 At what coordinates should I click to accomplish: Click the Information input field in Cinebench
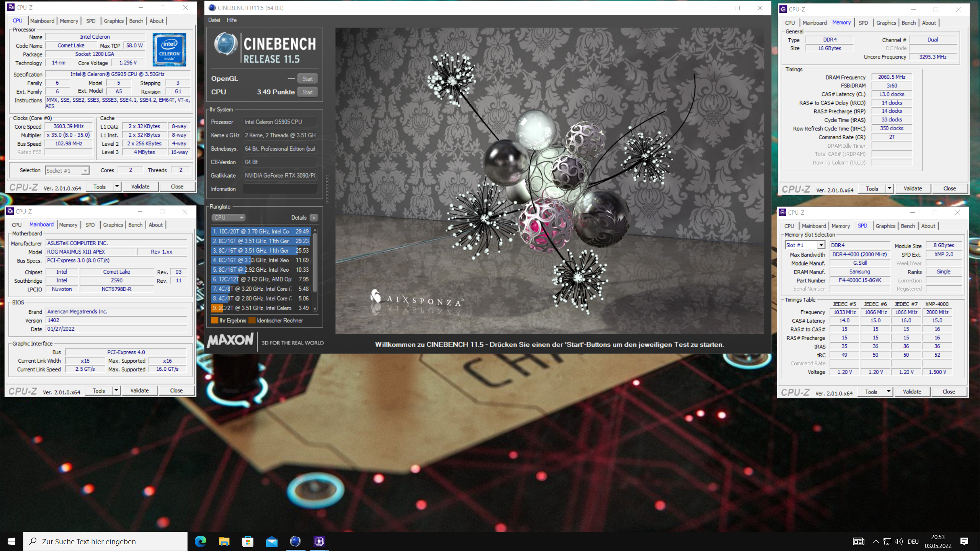[280, 189]
